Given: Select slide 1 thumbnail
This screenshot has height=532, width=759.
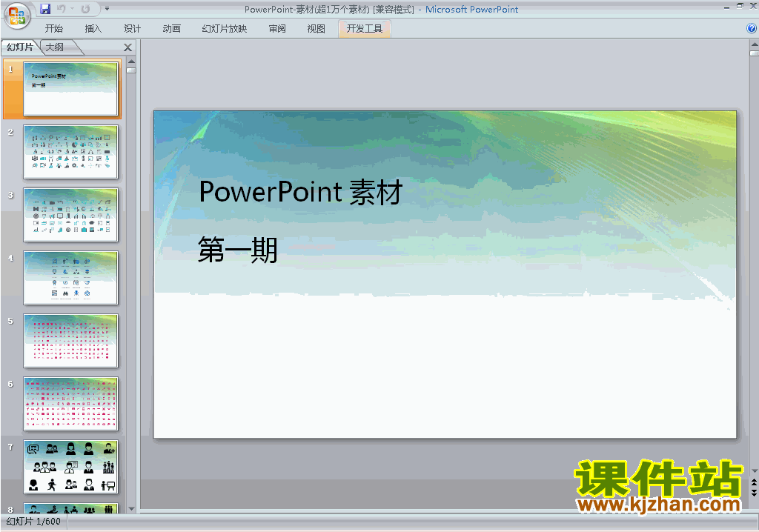Looking at the screenshot, I should [70, 89].
